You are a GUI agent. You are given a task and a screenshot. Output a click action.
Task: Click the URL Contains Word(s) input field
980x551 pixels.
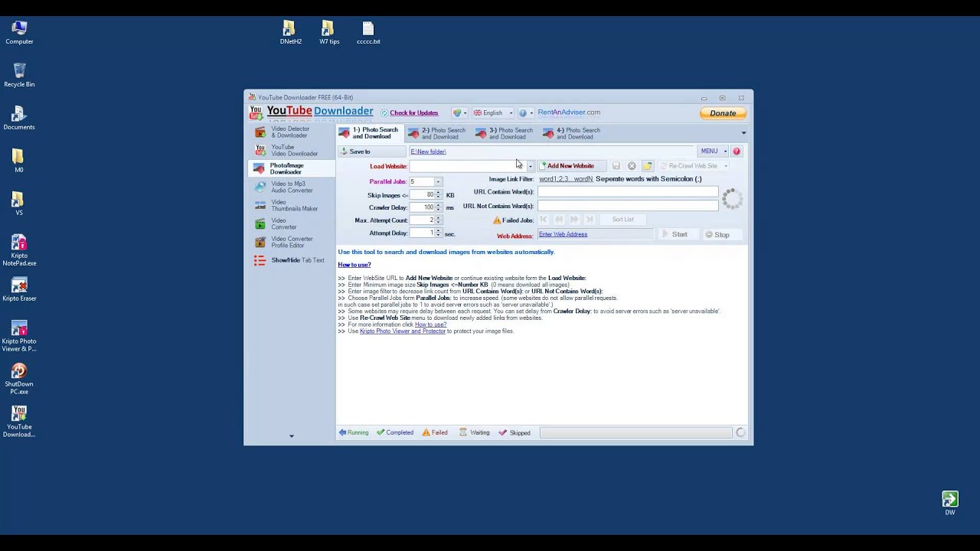(628, 192)
